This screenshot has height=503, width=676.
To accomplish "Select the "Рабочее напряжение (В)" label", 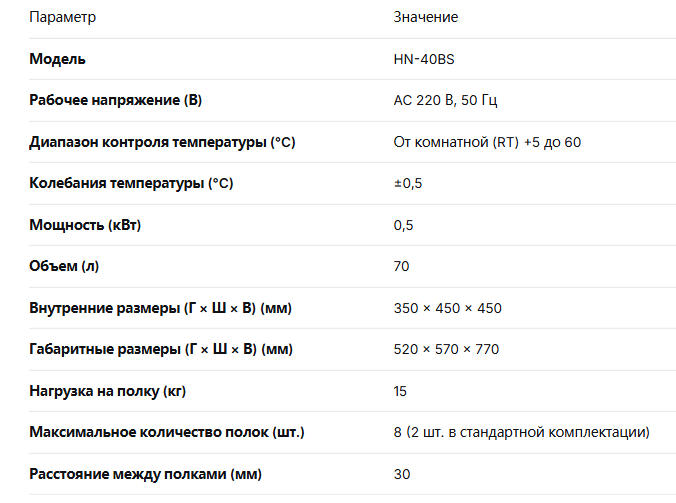I will [116, 101].
